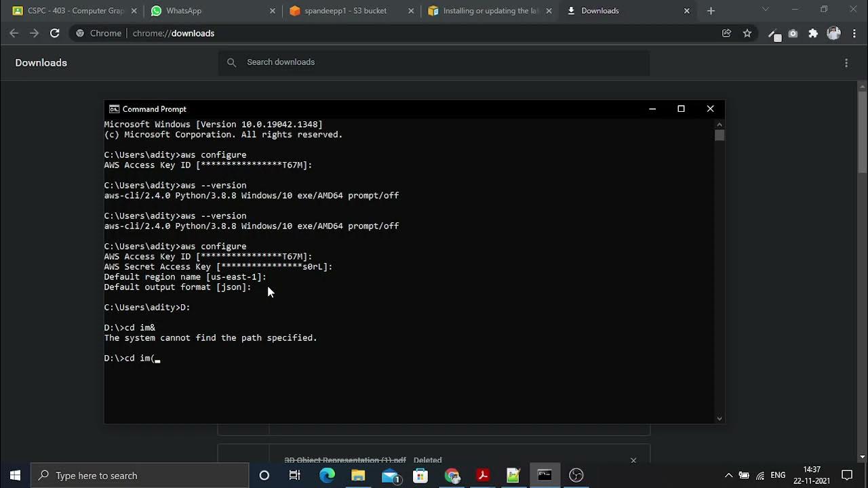This screenshot has height=488, width=868.
Task: Open the camera screenshot extension
Action: (x=793, y=33)
